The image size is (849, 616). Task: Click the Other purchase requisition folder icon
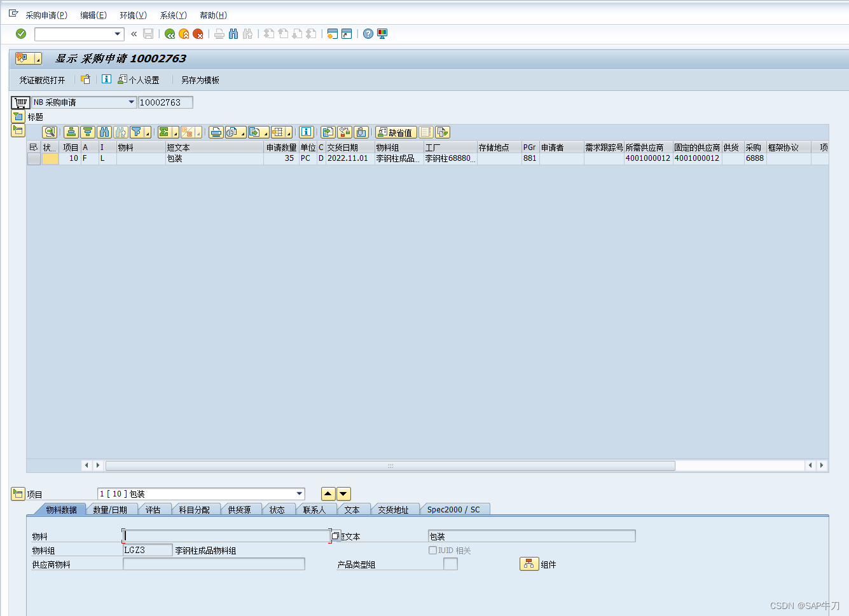click(85, 79)
